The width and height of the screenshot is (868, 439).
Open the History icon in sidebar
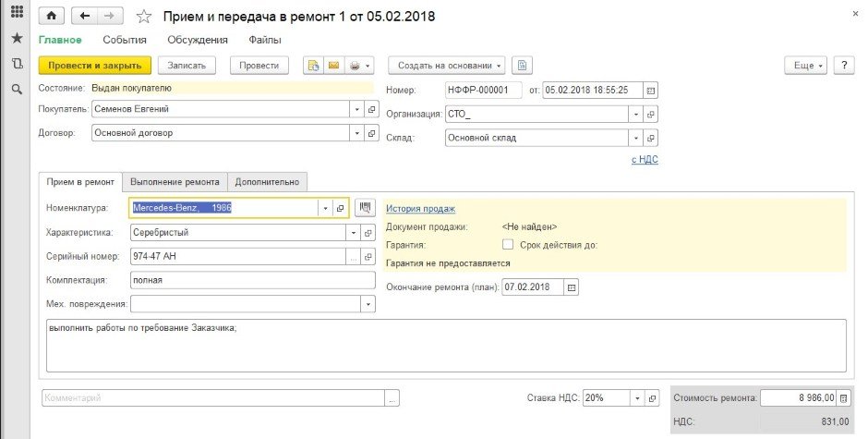click(x=18, y=63)
